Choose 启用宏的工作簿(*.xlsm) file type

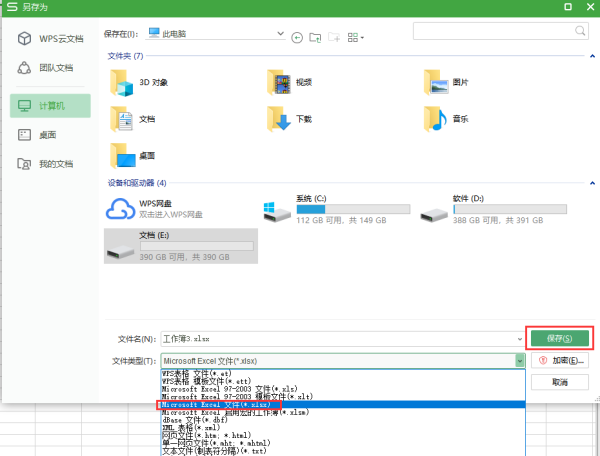tap(343, 412)
